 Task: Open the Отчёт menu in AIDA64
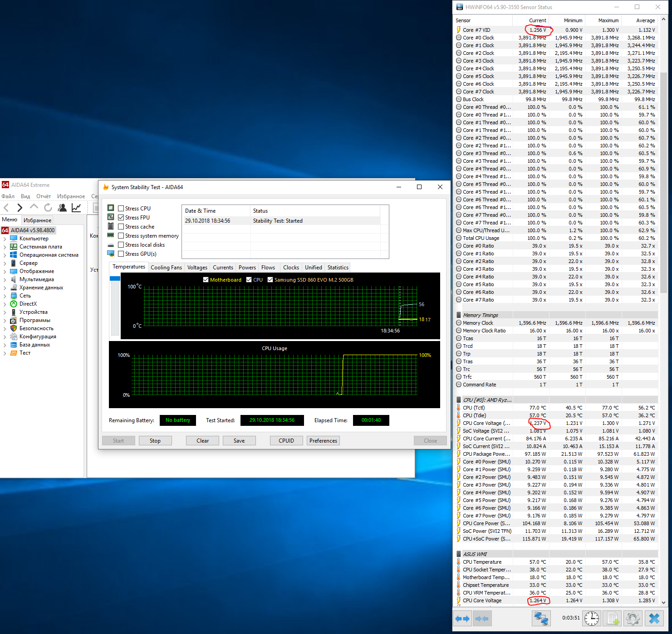pos(44,196)
